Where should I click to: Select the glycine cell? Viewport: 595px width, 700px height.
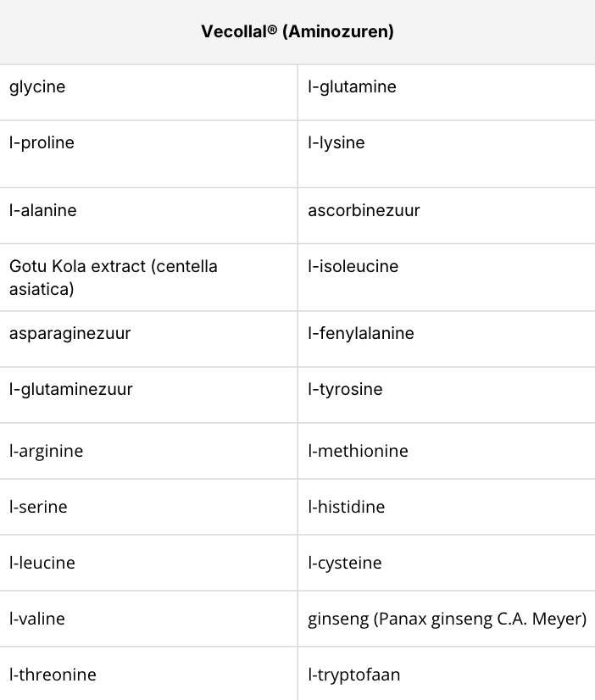[37, 86]
